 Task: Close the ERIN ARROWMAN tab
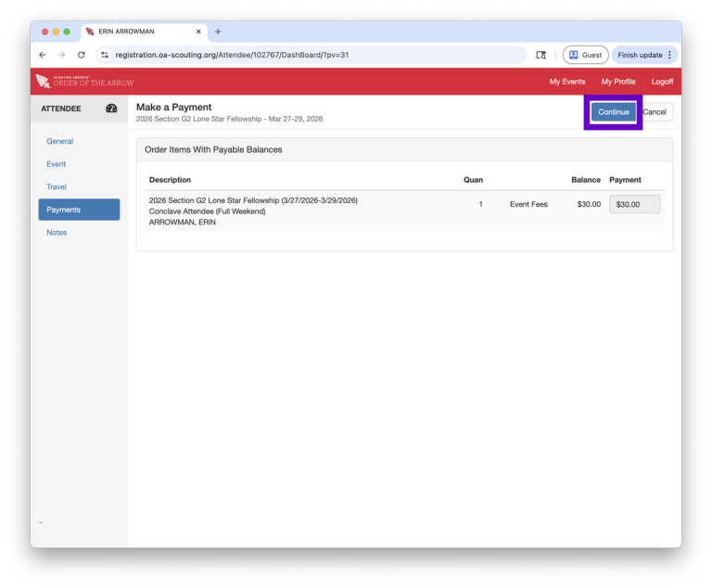tap(198, 32)
